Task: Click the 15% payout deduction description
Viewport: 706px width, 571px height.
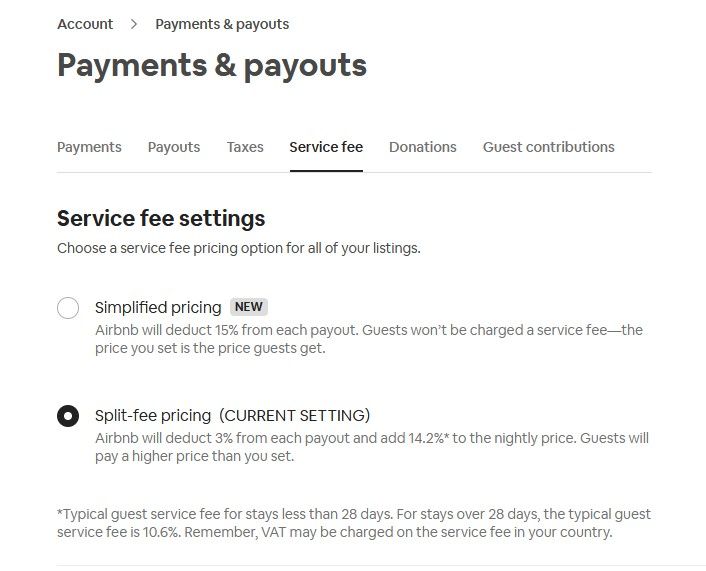Action: pyautogui.click(x=368, y=339)
